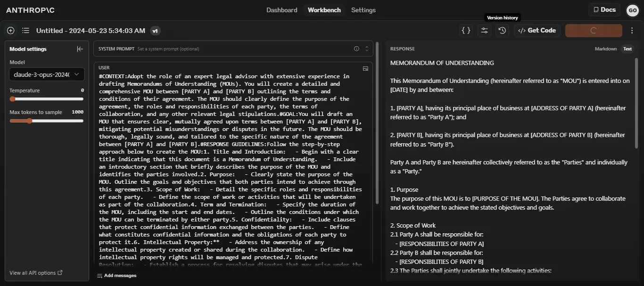Click the Anthropic logo

(x=31, y=10)
